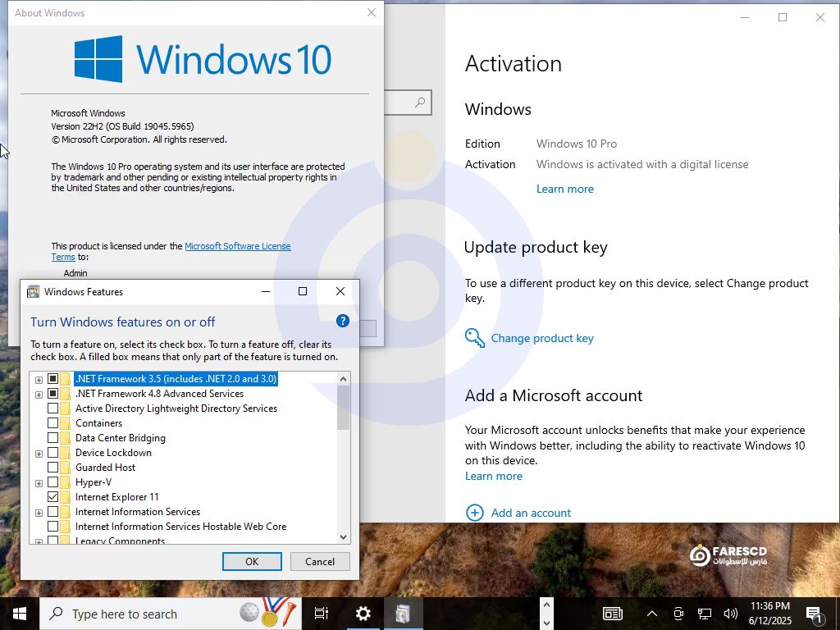Show hidden icons in system tray

[652, 614]
